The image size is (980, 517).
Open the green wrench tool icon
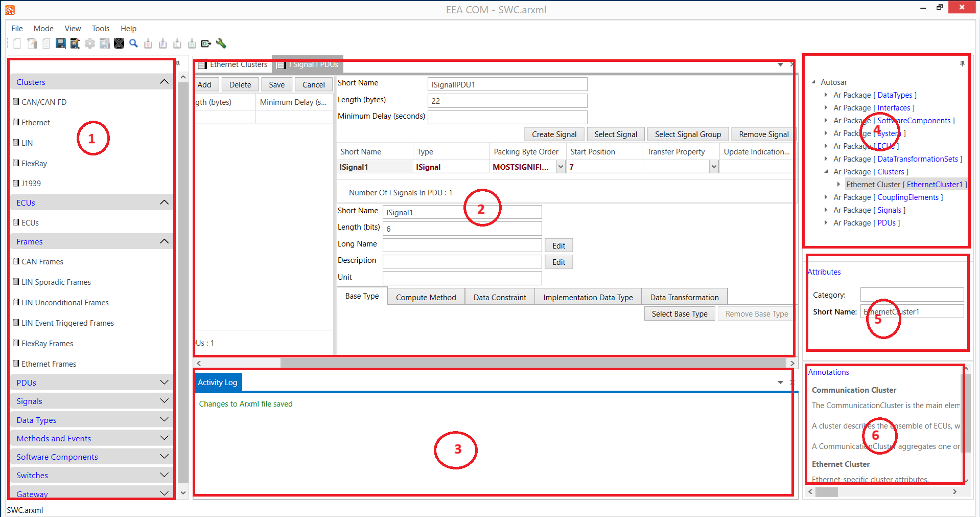pyautogui.click(x=221, y=43)
